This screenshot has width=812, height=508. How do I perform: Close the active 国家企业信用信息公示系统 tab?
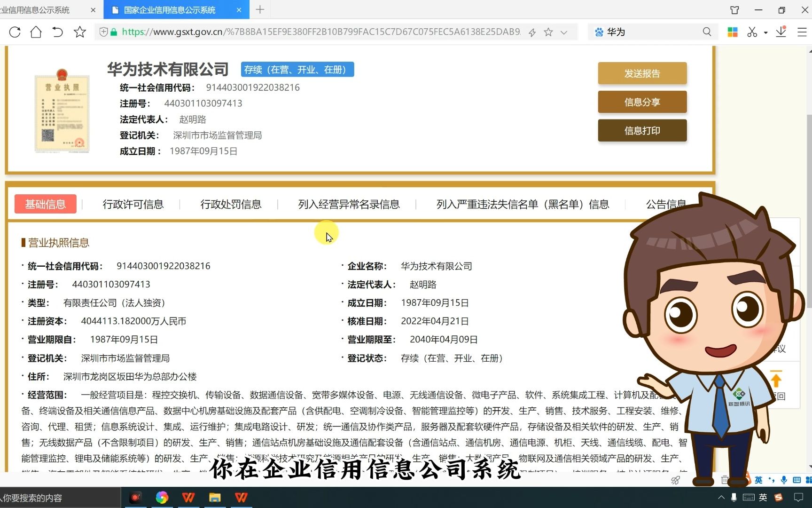click(239, 10)
